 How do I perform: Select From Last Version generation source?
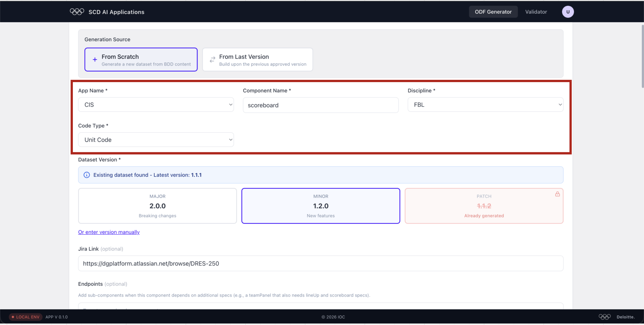[257, 60]
